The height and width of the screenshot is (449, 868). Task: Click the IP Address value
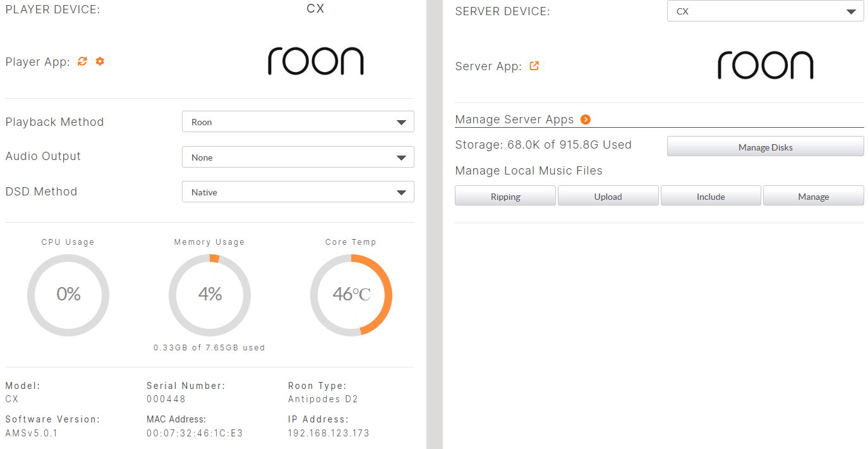328,433
